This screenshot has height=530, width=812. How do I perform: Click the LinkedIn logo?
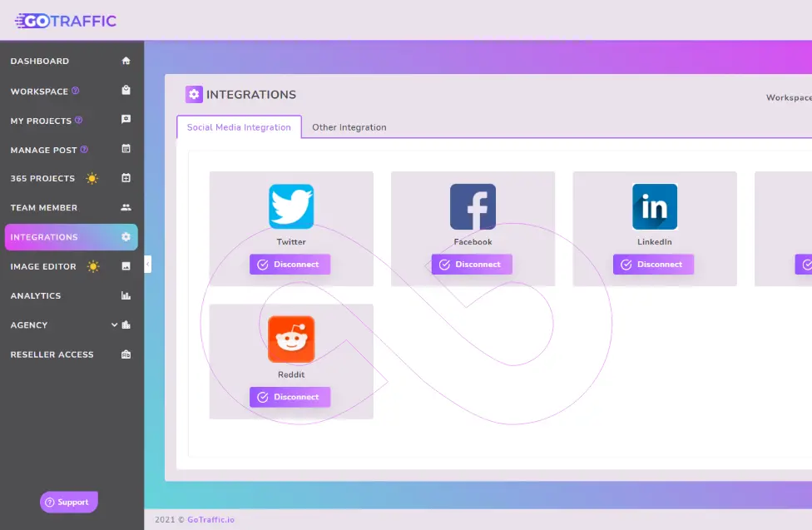click(655, 206)
